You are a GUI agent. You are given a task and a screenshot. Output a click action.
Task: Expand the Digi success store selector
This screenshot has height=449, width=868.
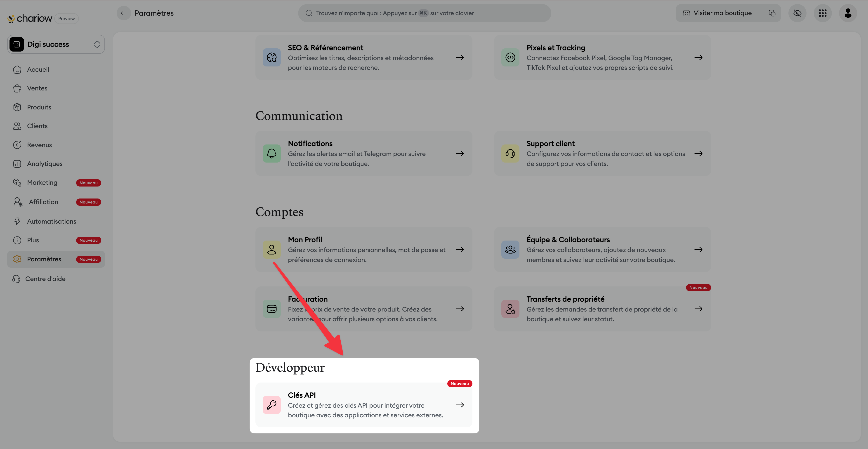coord(56,44)
